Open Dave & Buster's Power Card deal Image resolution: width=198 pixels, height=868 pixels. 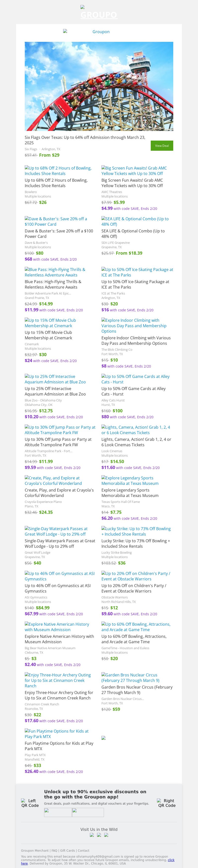tap(55, 221)
